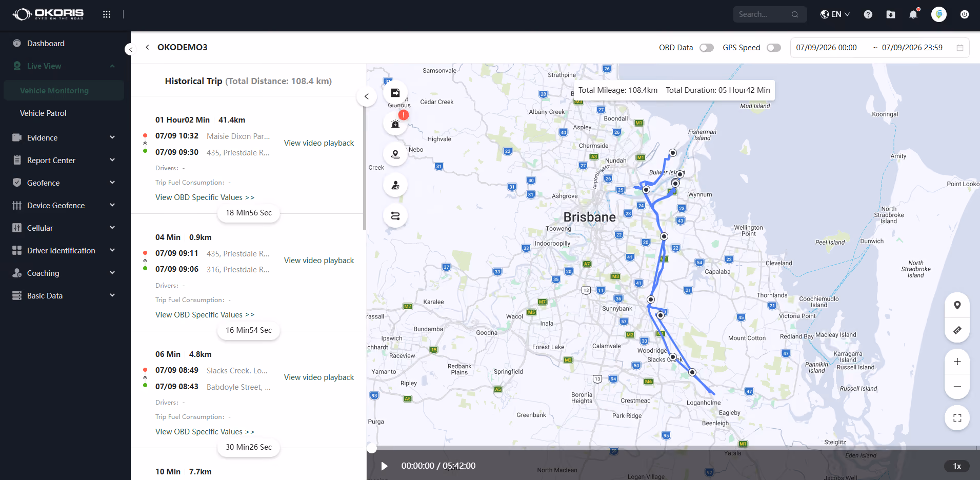This screenshot has width=980, height=480.
Task: Expand the Driver Identification menu
Action: tap(65, 250)
